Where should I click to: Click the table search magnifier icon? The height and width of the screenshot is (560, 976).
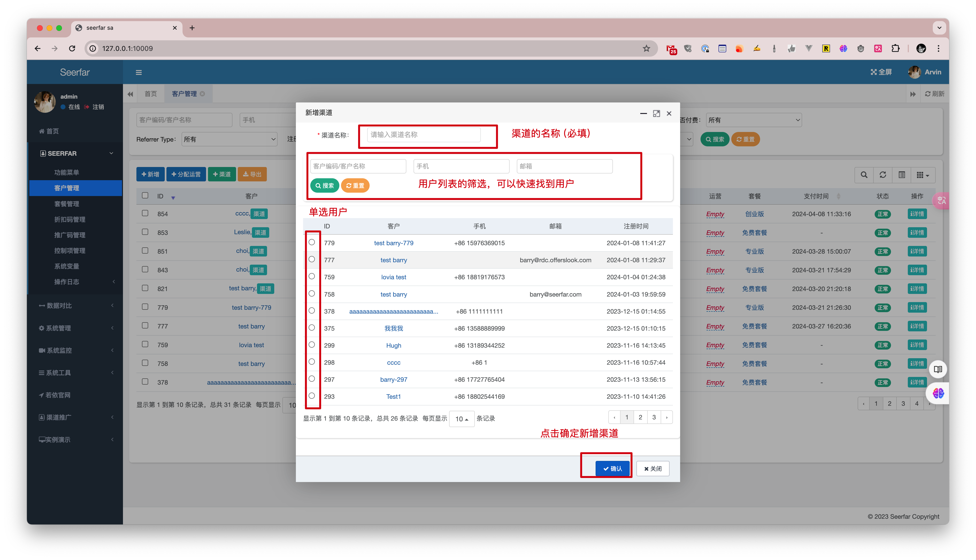pyautogui.click(x=864, y=175)
